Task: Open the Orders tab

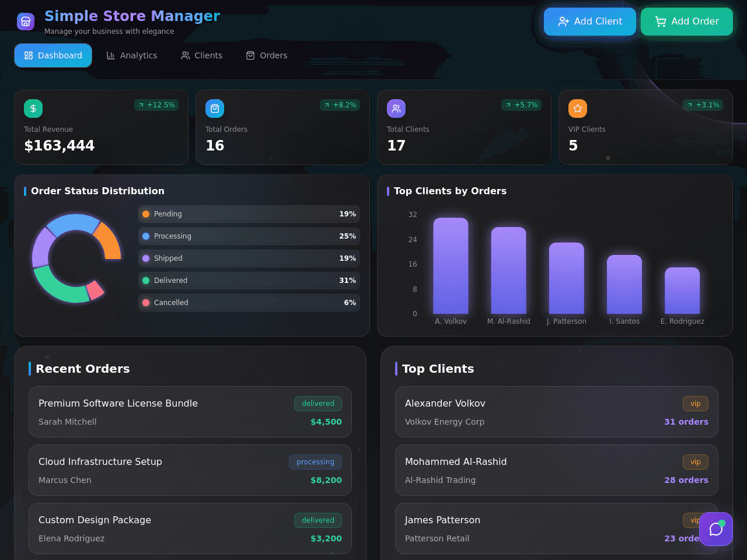Action: pyautogui.click(x=267, y=55)
